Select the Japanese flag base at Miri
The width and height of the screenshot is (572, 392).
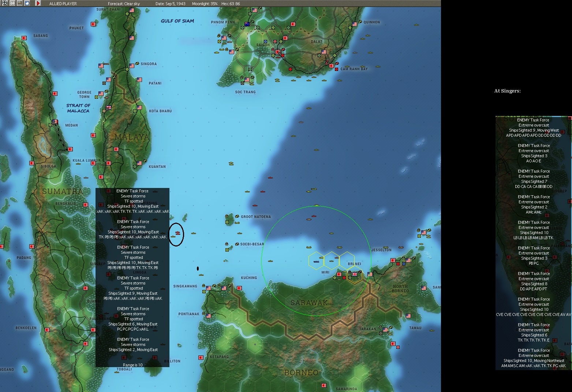(x=339, y=274)
